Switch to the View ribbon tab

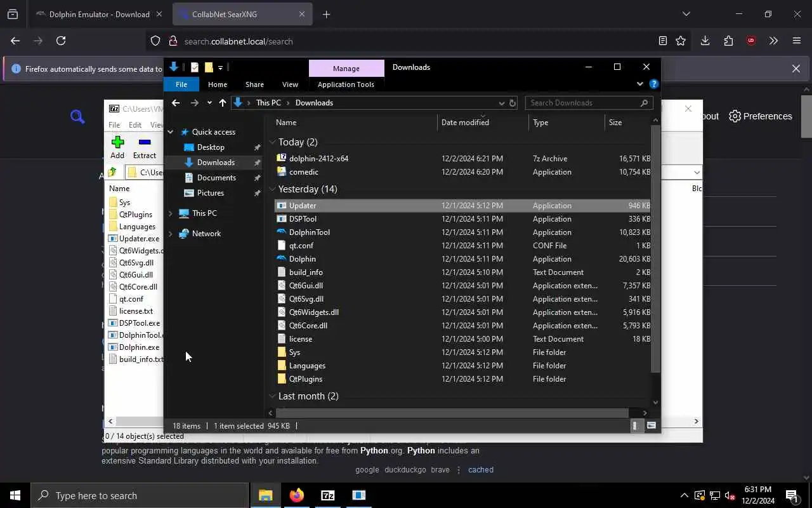[290, 84]
